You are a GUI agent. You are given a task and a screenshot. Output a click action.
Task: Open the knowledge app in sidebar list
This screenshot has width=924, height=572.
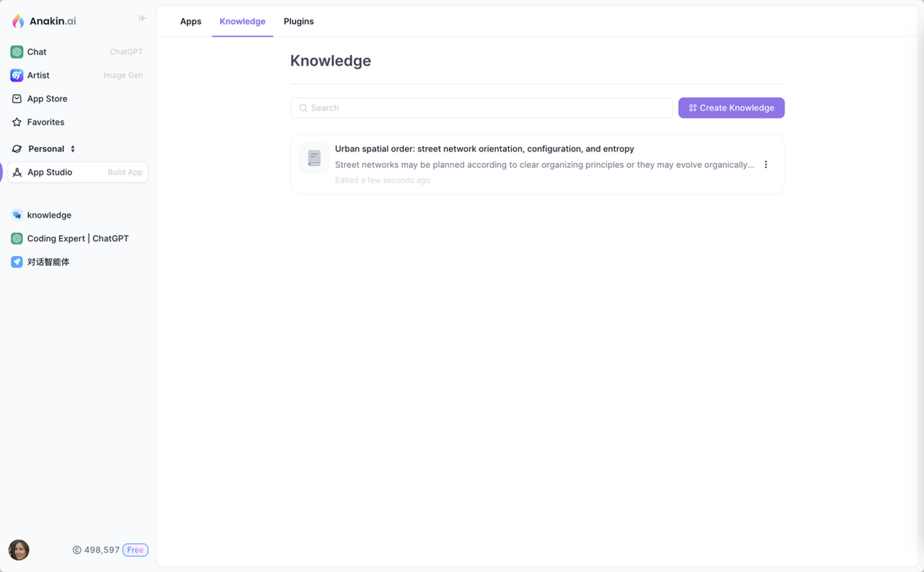click(x=77, y=215)
